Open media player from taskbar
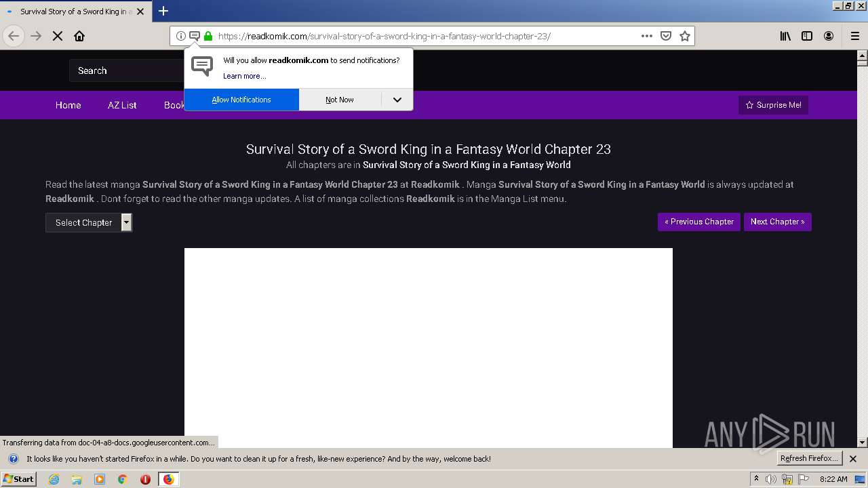Screen dimensions: 868x488 (100, 479)
